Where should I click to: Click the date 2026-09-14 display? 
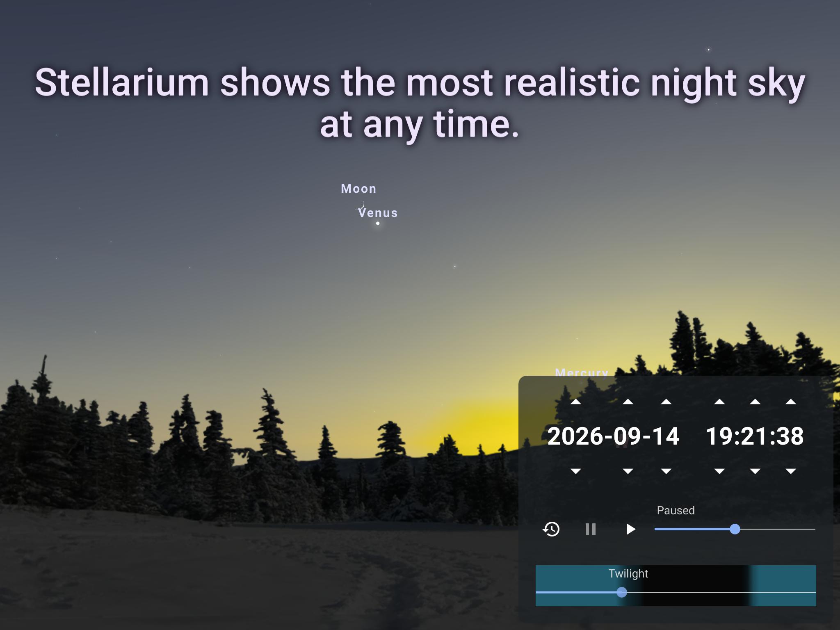point(613,436)
